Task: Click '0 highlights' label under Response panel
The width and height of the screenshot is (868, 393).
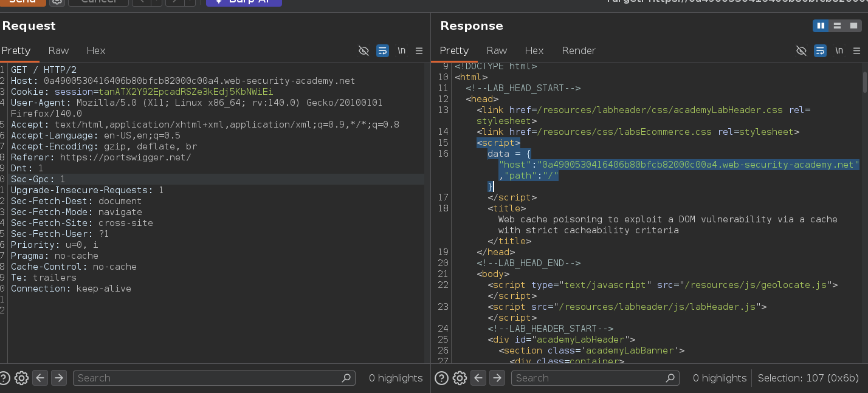Action: 720,378
